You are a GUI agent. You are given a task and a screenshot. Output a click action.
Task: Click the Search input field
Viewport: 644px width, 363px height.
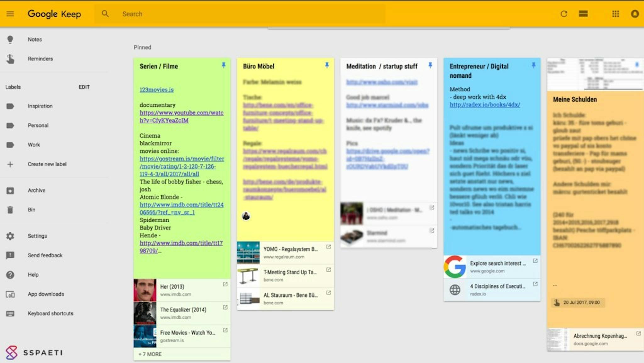click(x=239, y=14)
